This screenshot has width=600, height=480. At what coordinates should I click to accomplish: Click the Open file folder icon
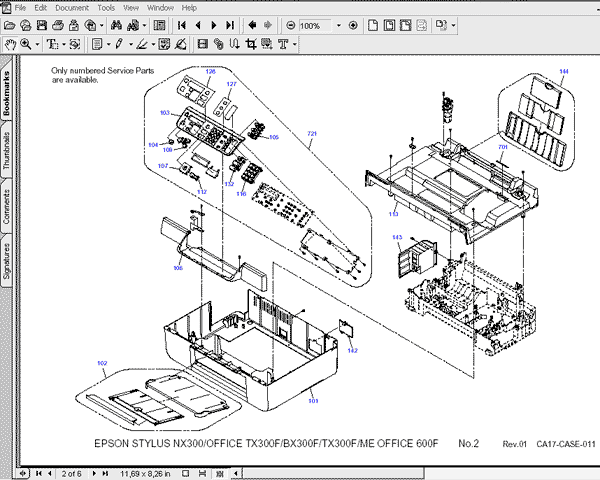9,26
